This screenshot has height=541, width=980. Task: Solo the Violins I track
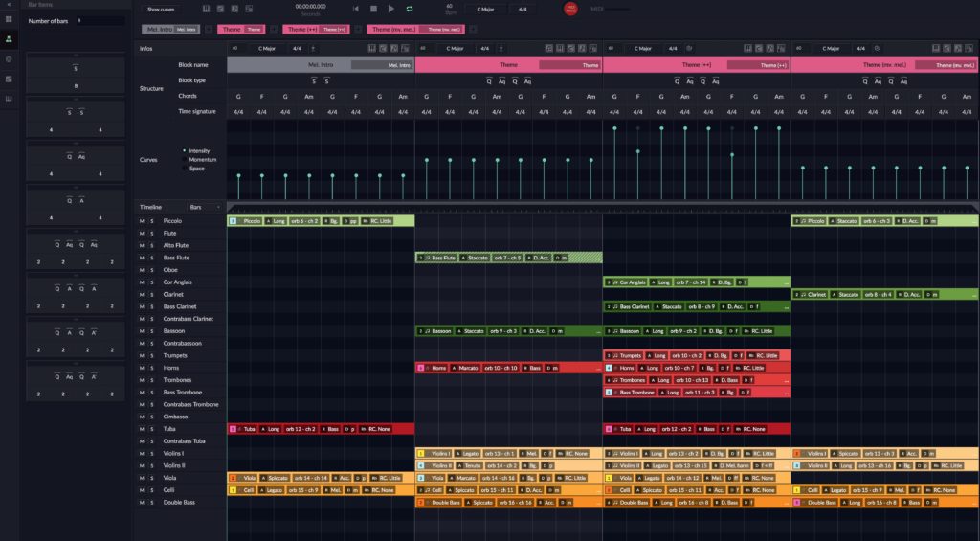(152, 454)
